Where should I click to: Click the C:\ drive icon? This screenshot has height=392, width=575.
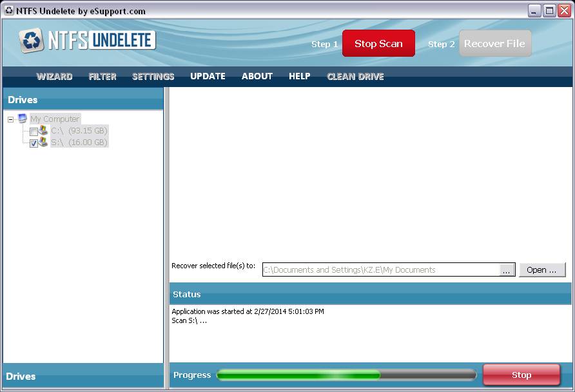click(x=43, y=131)
